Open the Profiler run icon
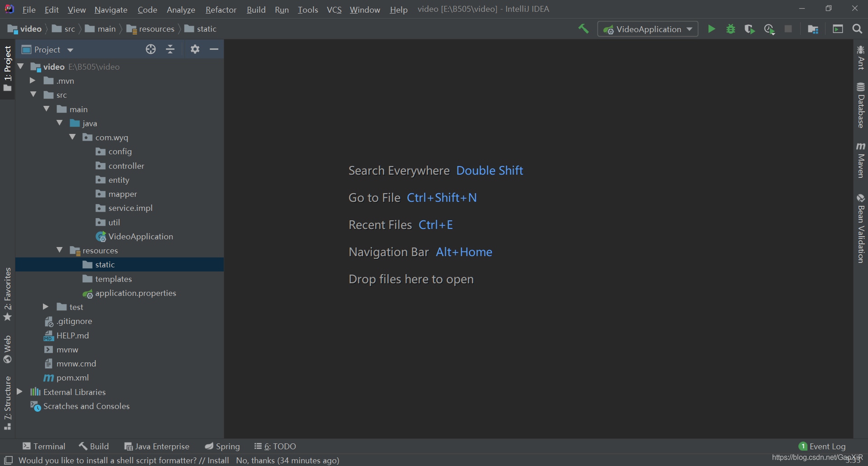Viewport: 868px width, 466px height. 769,29
